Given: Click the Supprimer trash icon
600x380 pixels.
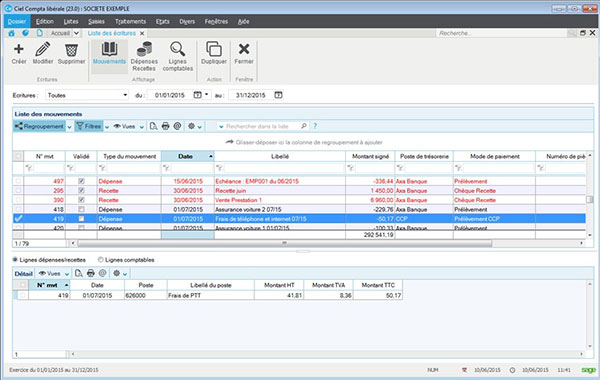Looking at the screenshot, I should tap(71, 50).
